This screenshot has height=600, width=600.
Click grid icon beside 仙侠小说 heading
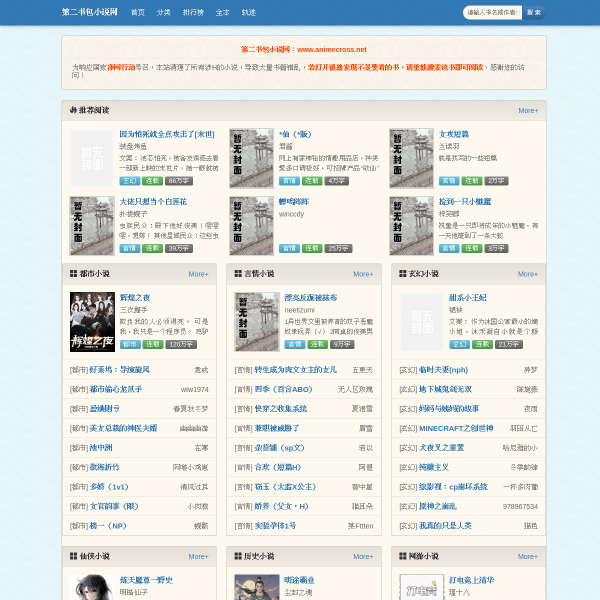pos(73,556)
